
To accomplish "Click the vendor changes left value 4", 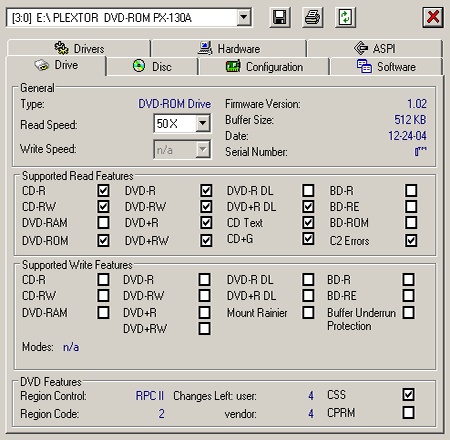I will pyautogui.click(x=311, y=414).
